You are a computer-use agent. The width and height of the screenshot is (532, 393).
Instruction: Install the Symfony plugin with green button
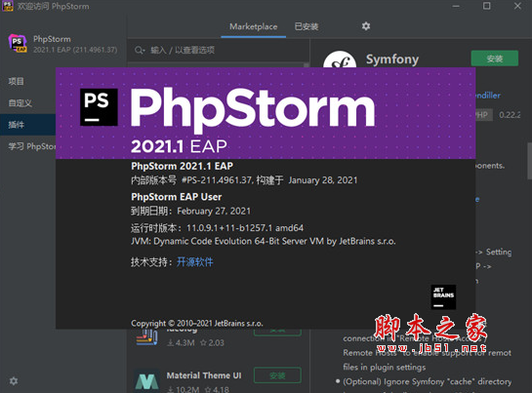coord(494,59)
